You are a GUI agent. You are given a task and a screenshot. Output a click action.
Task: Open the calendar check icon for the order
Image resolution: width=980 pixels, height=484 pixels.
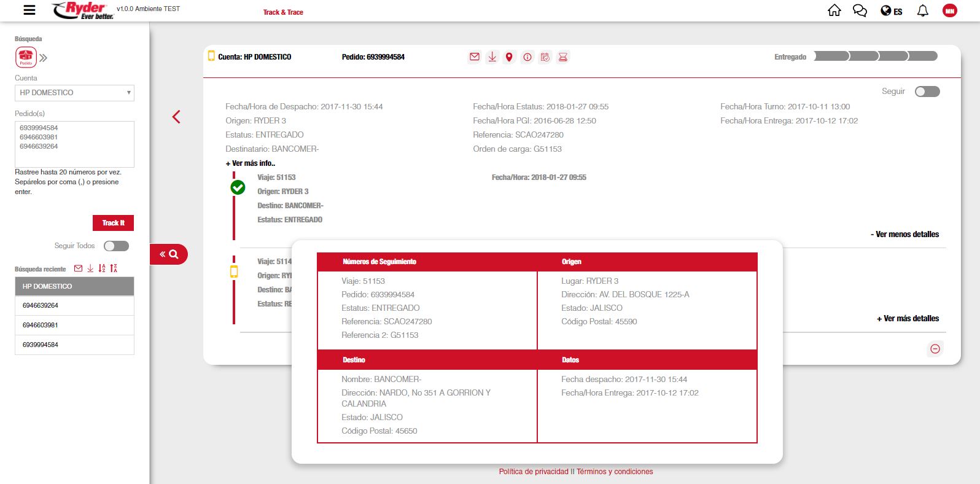tap(545, 57)
